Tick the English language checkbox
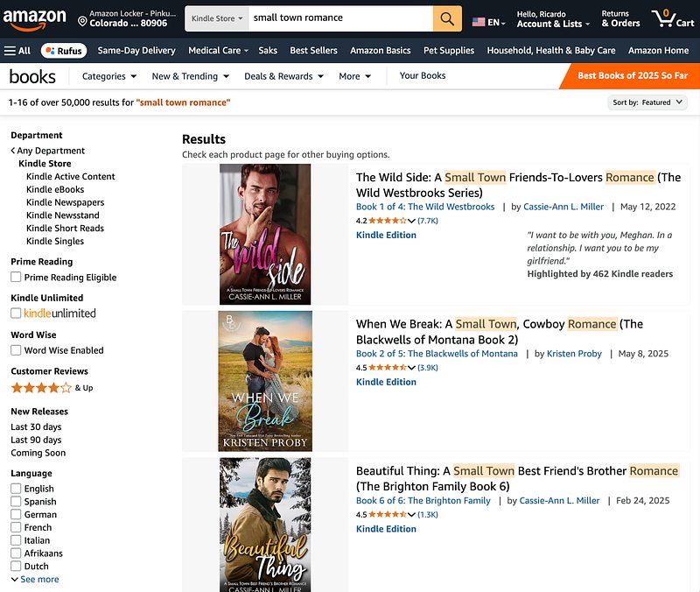Image resolution: width=700 pixels, height=592 pixels. (16, 489)
